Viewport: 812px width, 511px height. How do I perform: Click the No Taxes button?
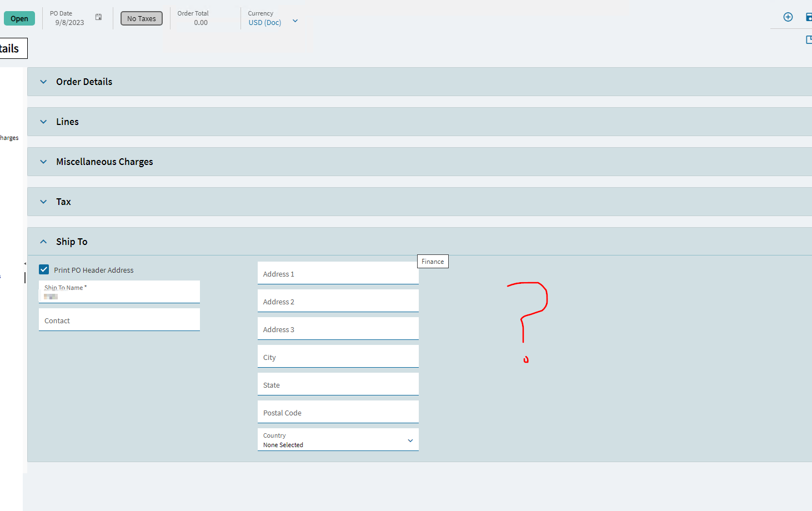(x=142, y=18)
